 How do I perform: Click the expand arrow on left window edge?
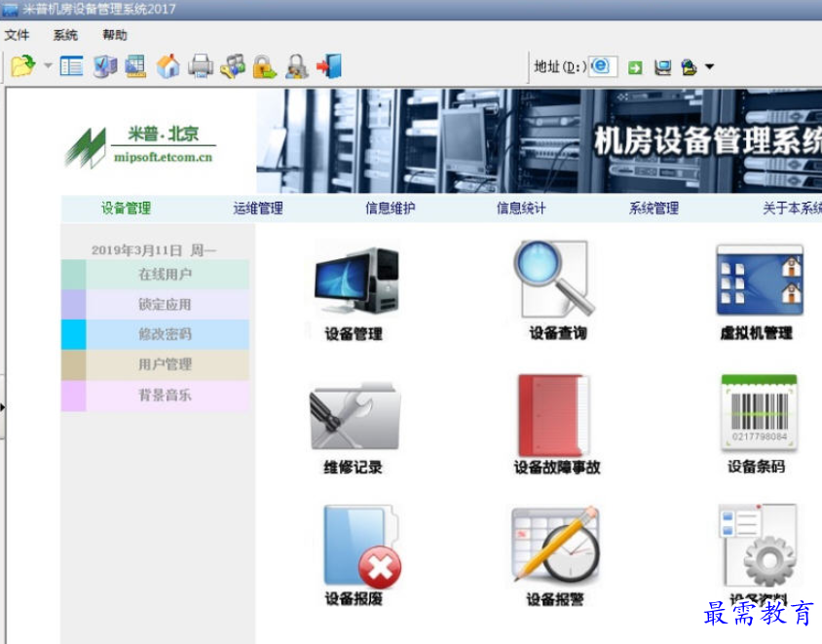3,406
